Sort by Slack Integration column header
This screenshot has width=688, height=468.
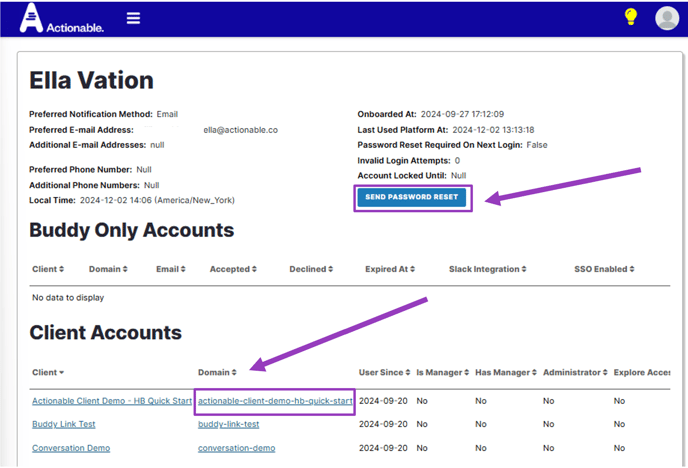pyautogui.click(x=487, y=269)
